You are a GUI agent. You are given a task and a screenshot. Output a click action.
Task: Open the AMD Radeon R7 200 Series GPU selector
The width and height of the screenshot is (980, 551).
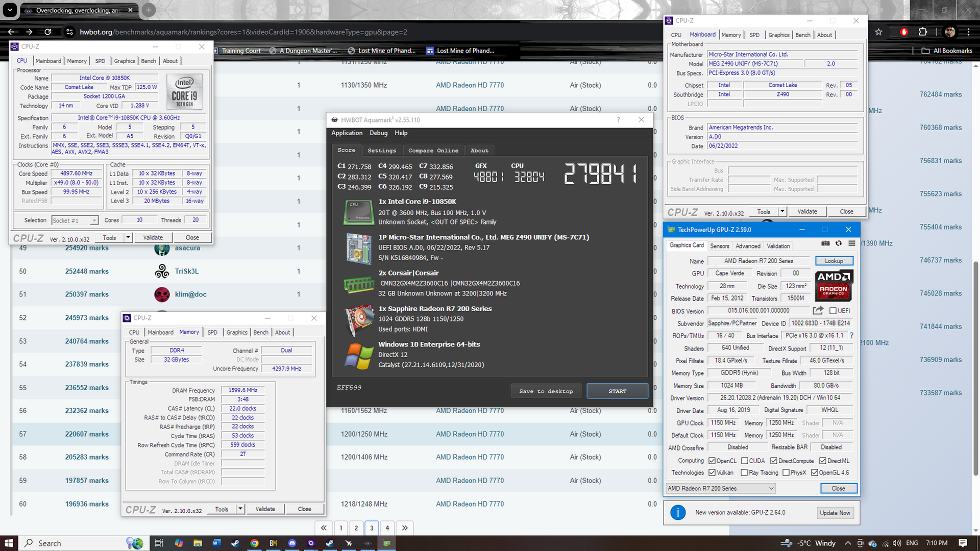(721, 488)
